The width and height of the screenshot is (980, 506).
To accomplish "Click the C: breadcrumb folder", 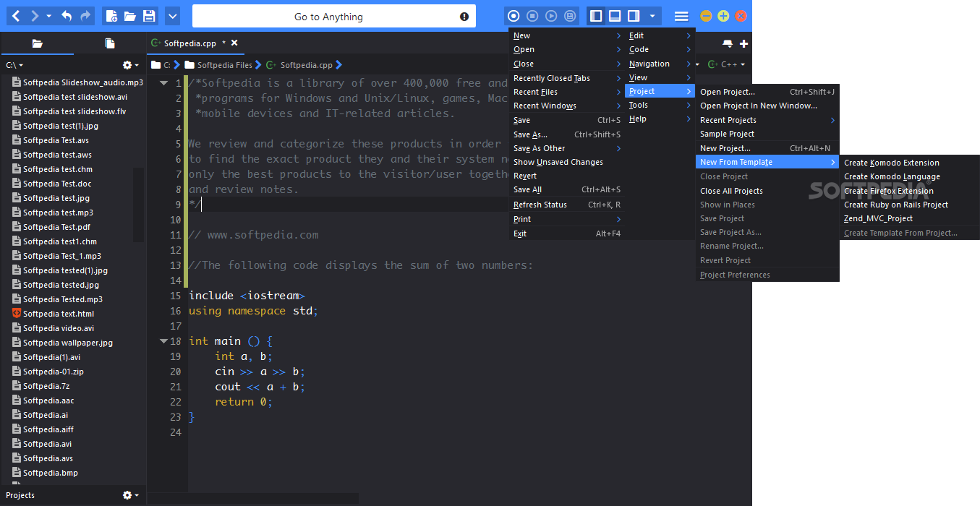I will 161,65.
